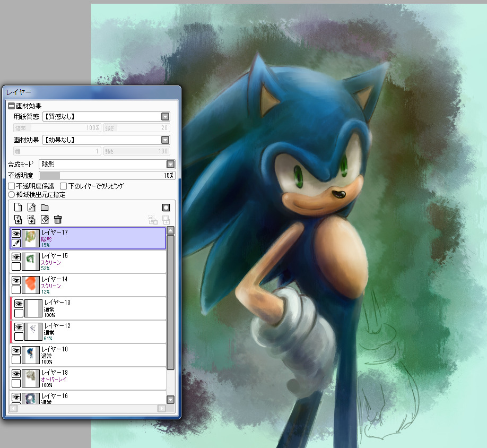Enable 下のレイヤーでクリッピング checkbox
This screenshot has width=487, height=448.
click(x=63, y=186)
